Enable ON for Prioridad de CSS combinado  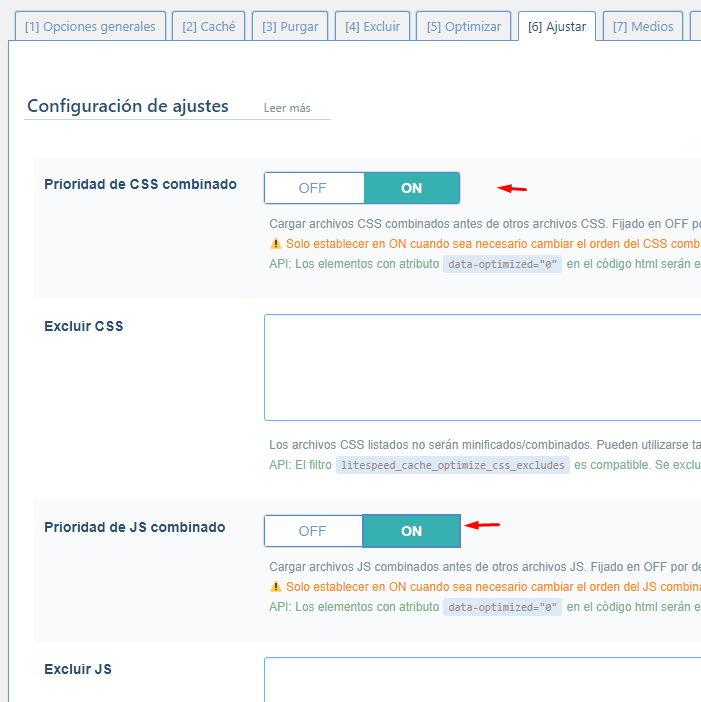tap(411, 188)
